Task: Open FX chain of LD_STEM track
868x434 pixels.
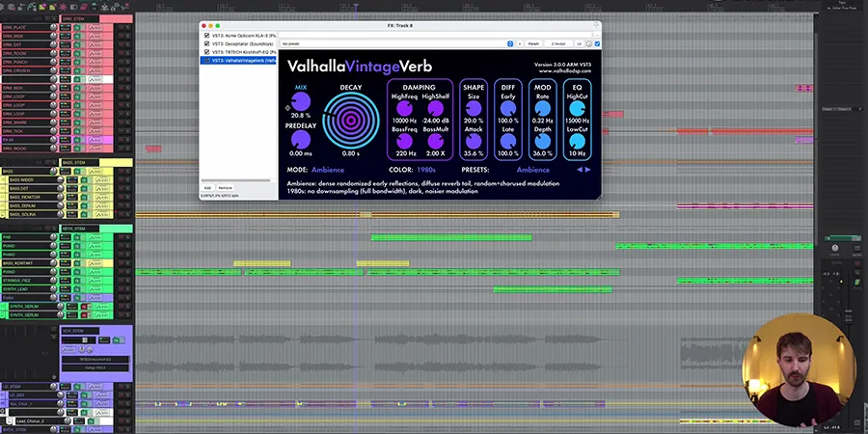Action: [x=77, y=387]
